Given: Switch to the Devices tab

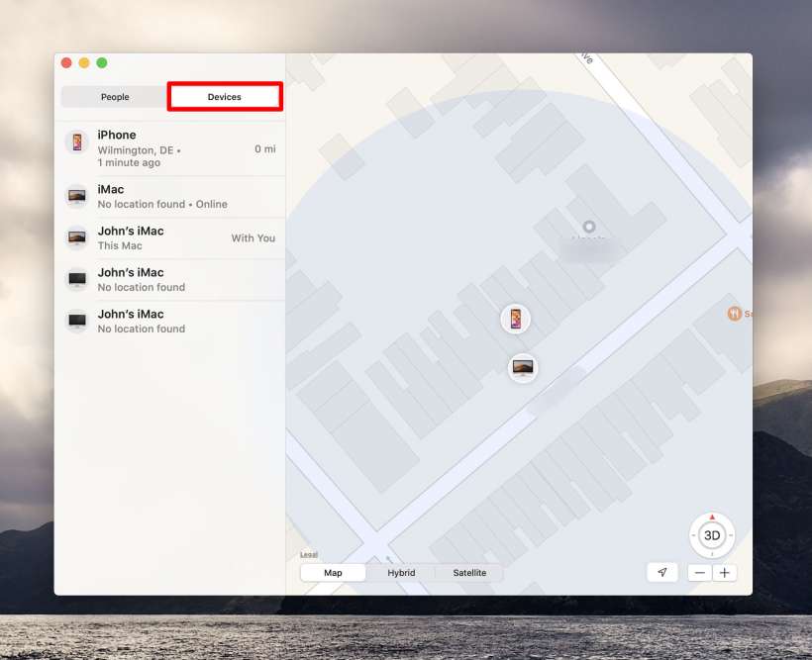Looking at the screenshot, I should point(224,97).
